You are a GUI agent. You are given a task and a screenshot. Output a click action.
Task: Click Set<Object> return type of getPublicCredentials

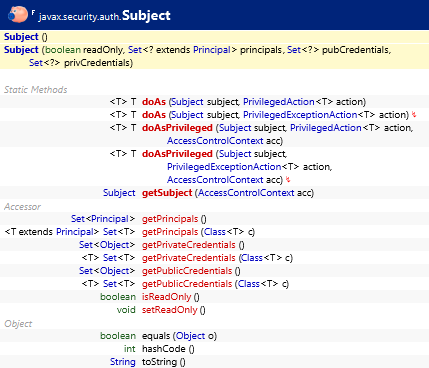(107, 271)
